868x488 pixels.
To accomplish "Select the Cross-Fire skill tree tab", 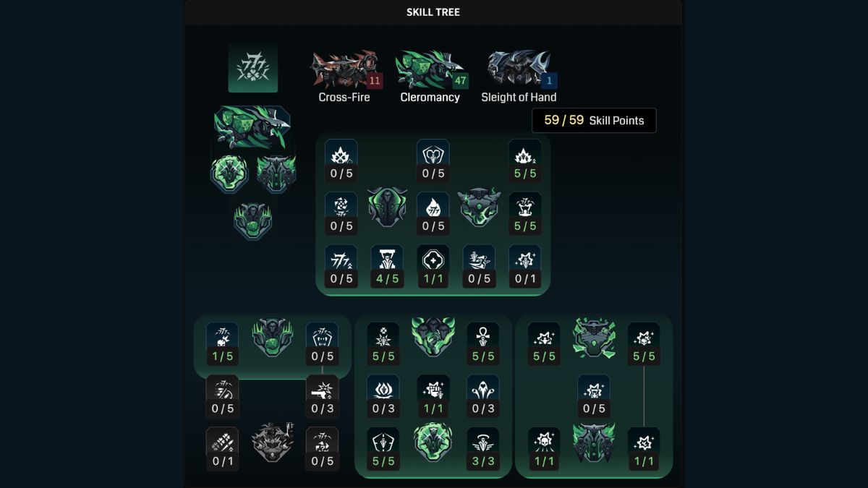I will click(x=344, y=77).
